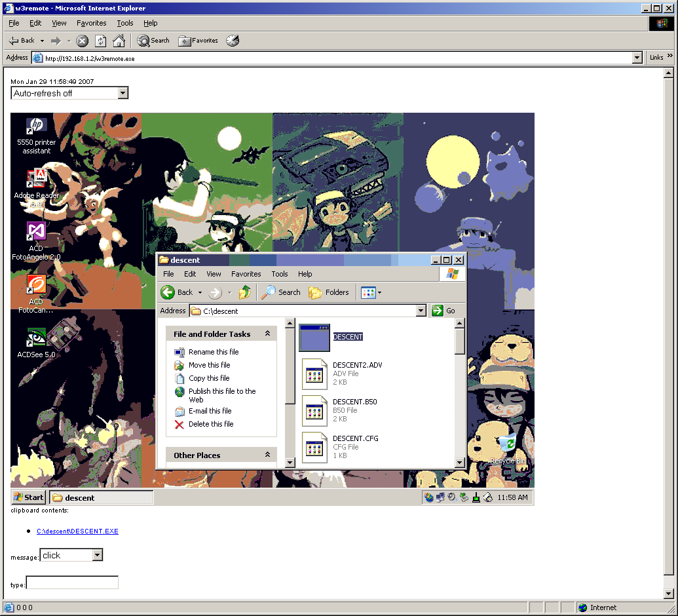Open the C:\descent\DESCENT.EXE clipboard link
Image resolution: width=678 pixels, height=616 pixels.
(77, 531)
